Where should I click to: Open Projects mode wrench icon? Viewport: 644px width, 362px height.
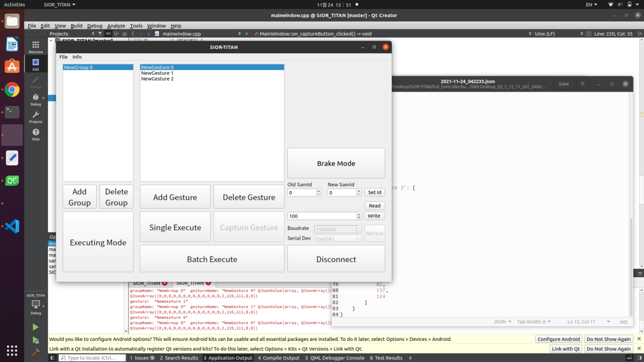36,117
